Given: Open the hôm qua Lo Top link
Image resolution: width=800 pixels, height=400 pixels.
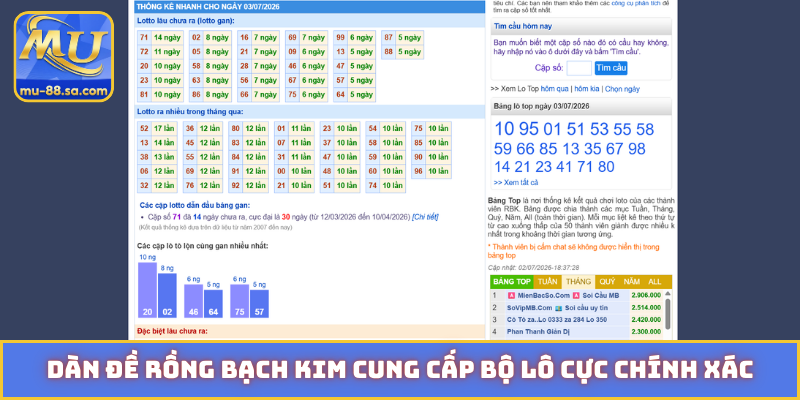Looking at the screenshot, I should coord(554,89).
